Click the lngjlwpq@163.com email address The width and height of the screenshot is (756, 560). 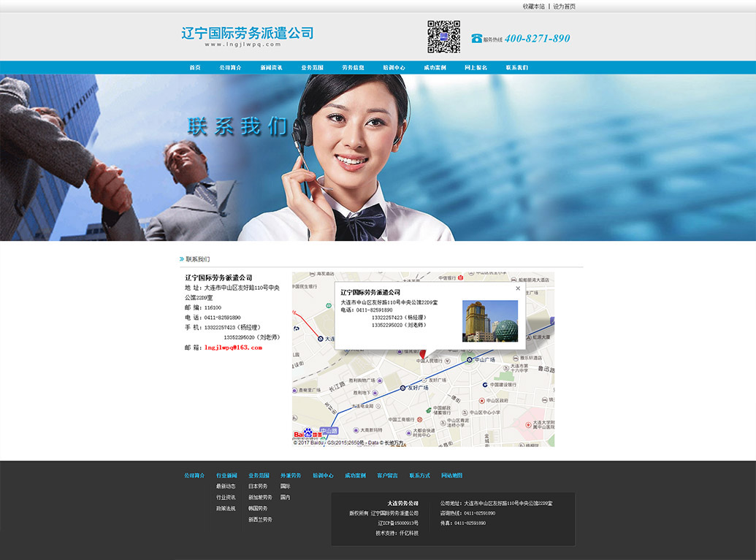[233, 348]
